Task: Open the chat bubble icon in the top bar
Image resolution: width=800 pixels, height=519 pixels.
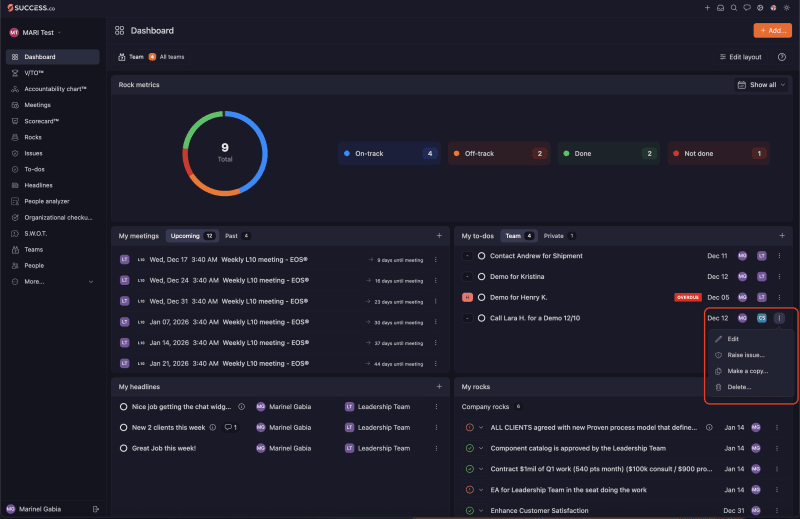Action: [747, 8]
